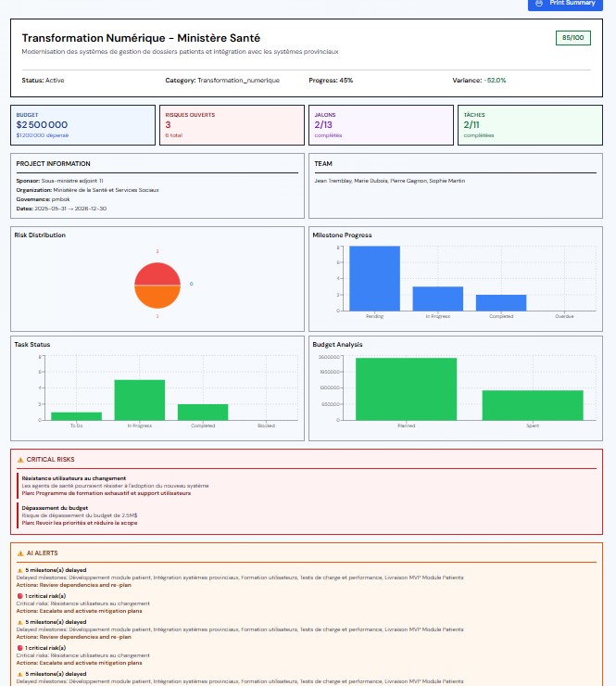Image resolution: width=616 pixels, height=686 pixels.
Task: Click the Dépassement du budget risk heading
Action: click(x=55, y=508)
